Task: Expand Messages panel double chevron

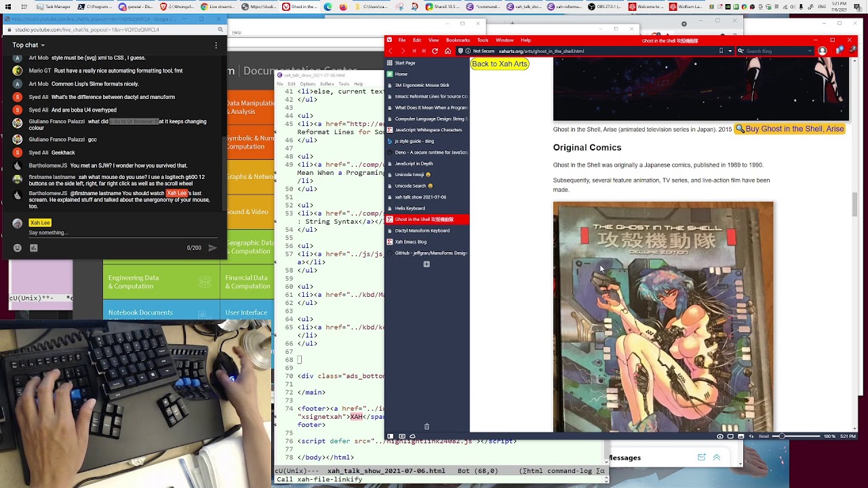Action: click(x=716, y=457)
